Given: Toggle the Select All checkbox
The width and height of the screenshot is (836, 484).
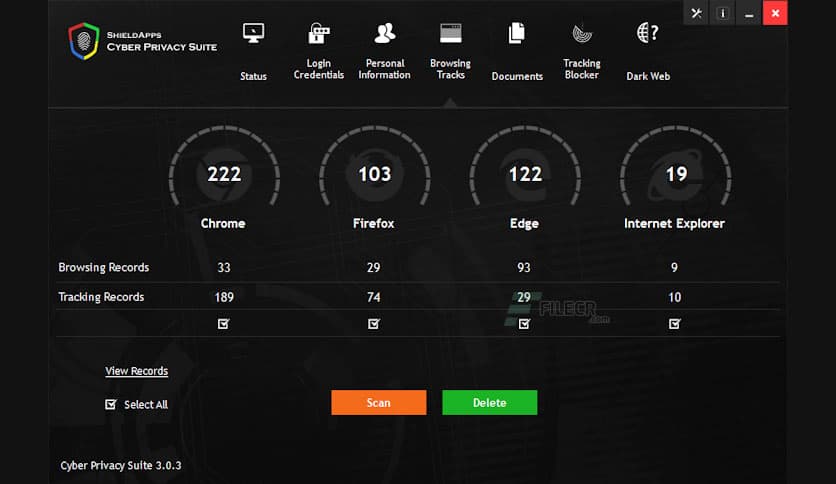Looking at the screenshot, I should [x=110, y=405].
